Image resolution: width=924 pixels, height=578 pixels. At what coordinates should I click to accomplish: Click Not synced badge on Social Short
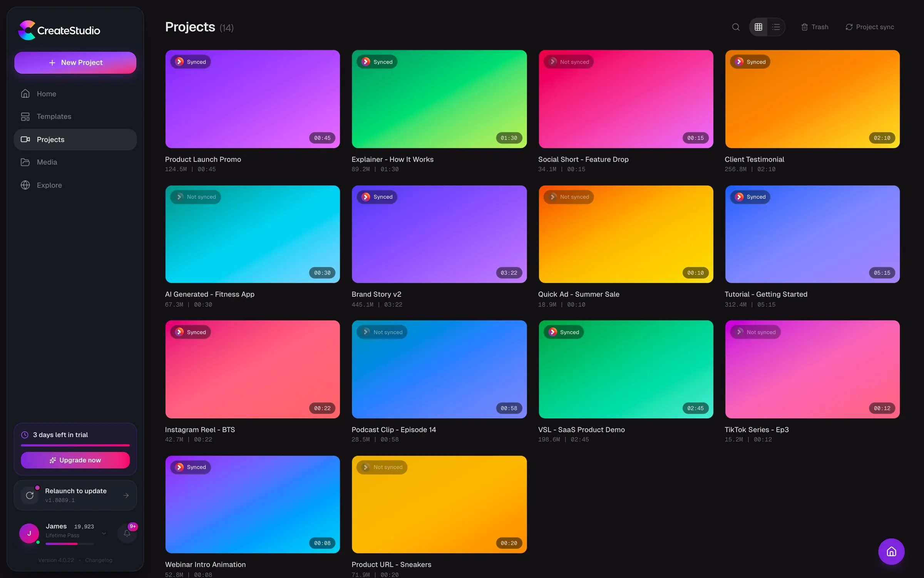(x=569, y=62)
